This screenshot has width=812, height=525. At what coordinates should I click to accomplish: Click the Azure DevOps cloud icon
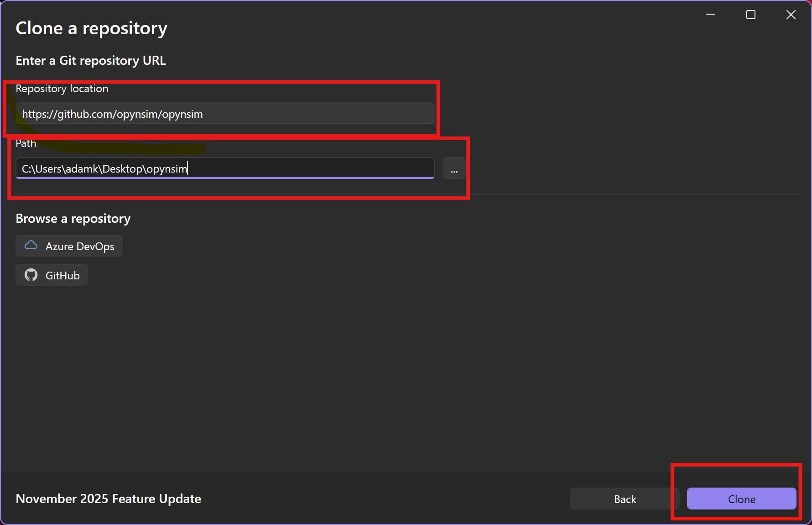point(31,246)
